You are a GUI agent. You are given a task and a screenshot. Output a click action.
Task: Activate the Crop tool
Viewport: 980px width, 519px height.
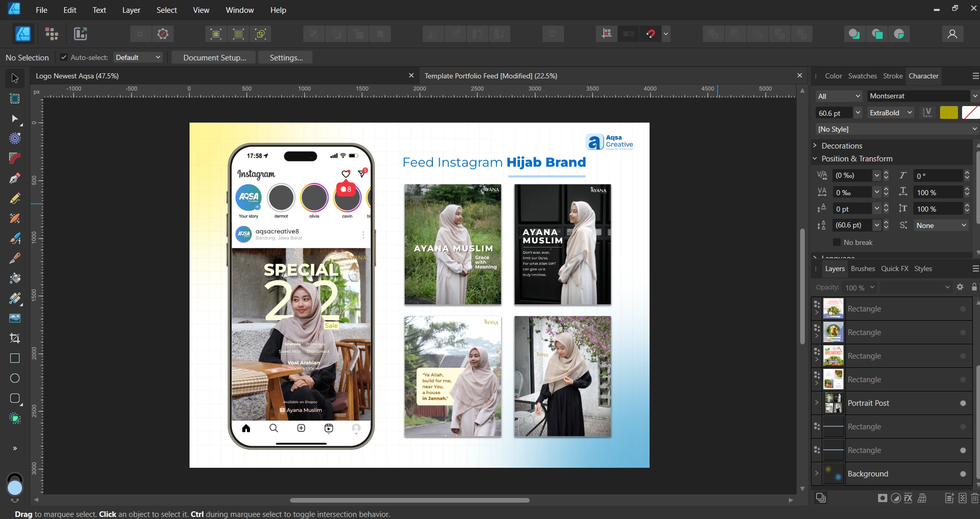point(15,338)
